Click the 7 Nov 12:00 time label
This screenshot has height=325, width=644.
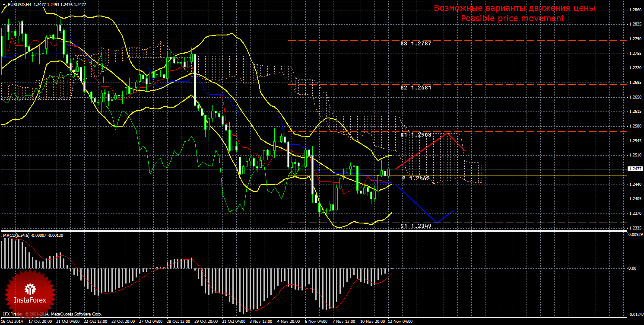click(344, 322)
